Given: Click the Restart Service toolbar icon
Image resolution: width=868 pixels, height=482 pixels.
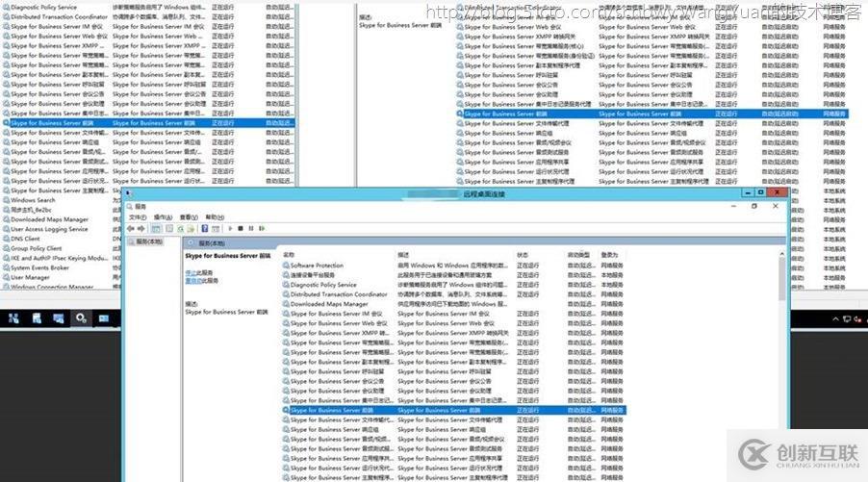Looking at the screenshot, I should pos(262,229).
